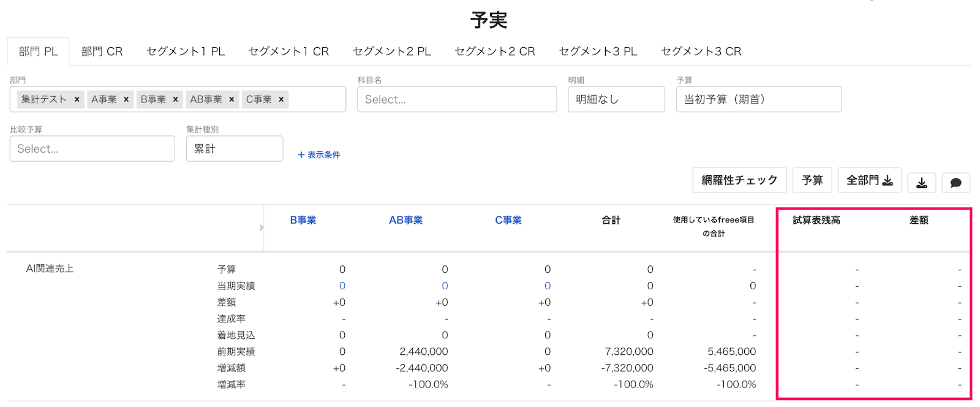Remove the 集計テスト tag
Image resolution: width=980 pixels, height=407 pixels.
pos(77,99)
